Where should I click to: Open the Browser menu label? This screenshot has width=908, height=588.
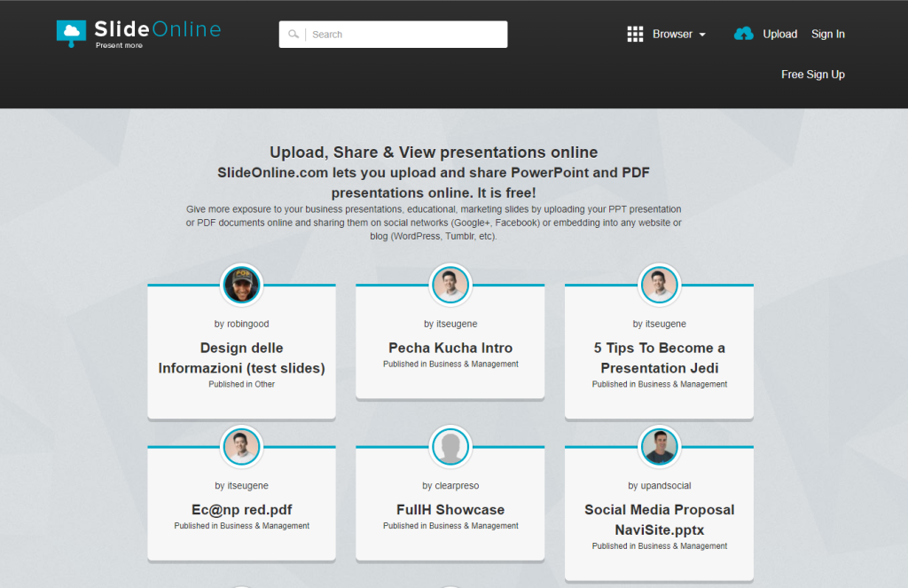(672, 35)
